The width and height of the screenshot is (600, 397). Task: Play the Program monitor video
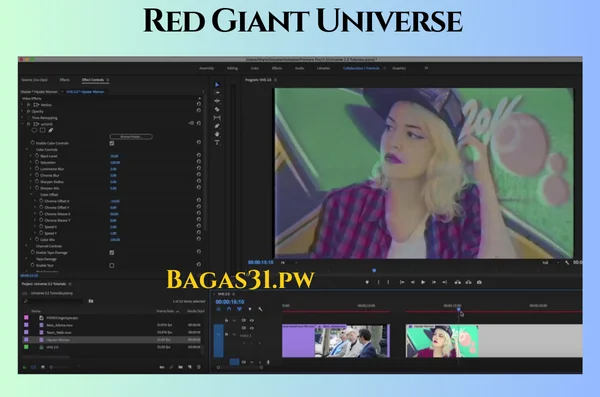(x=423, y=282)
